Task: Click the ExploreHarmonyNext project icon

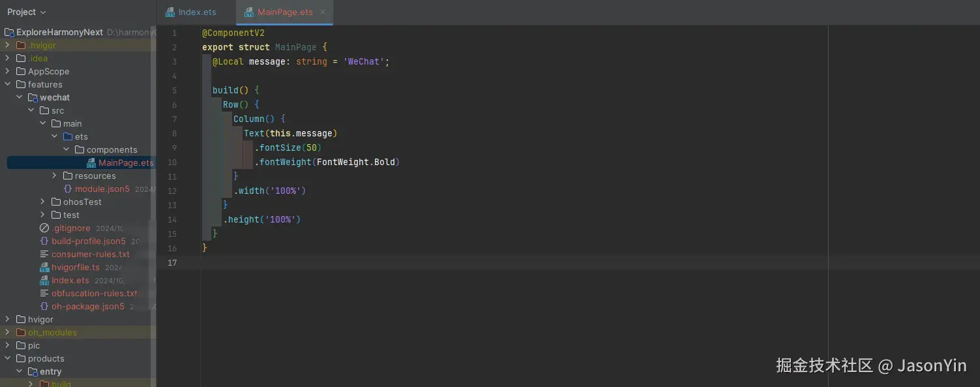Action: tap(9, 32)
